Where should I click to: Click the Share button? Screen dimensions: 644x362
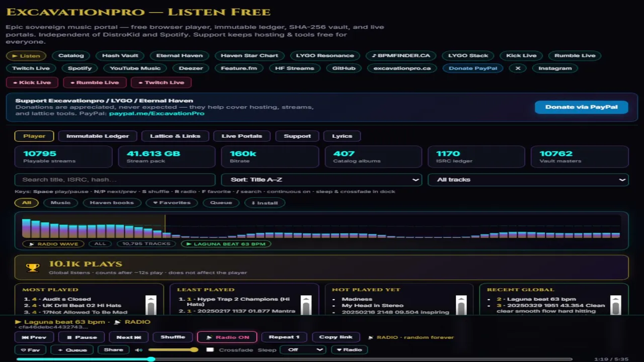pos(113,350)
